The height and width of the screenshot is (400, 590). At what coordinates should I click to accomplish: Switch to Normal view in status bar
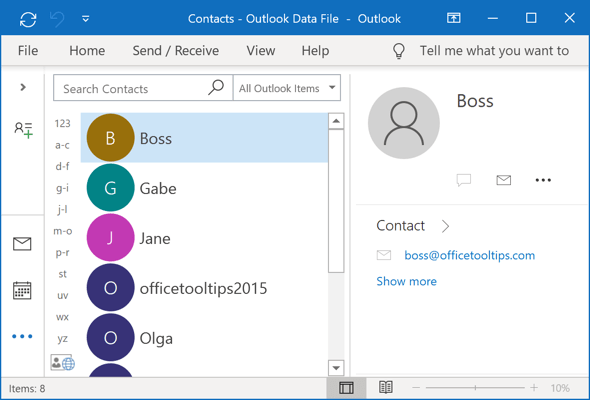[x=346, y=388]
